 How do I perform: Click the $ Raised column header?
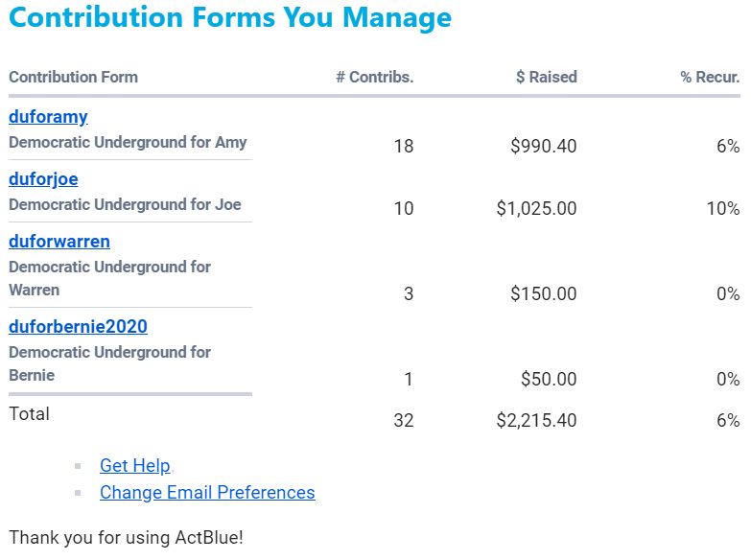pyautogui.click(x=546, y=78)
